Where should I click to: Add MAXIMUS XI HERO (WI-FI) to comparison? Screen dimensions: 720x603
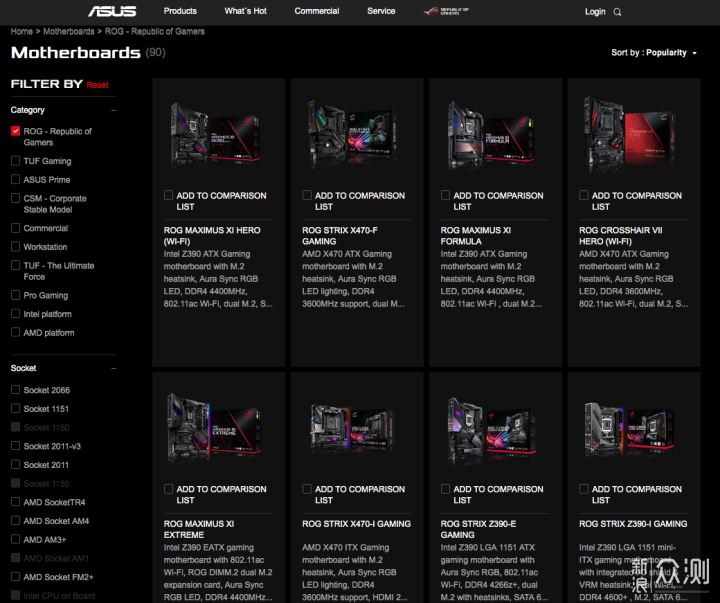[x=169, y=195]
